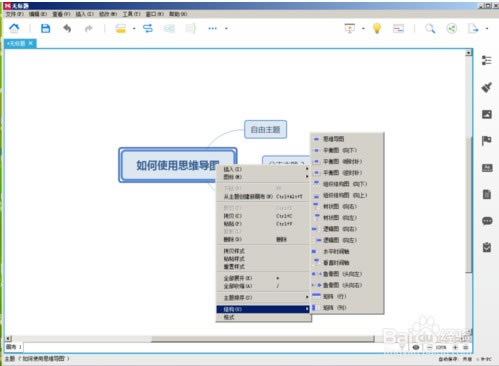Choose 思维导图 structure in submenu

click(x=347, y=139)
